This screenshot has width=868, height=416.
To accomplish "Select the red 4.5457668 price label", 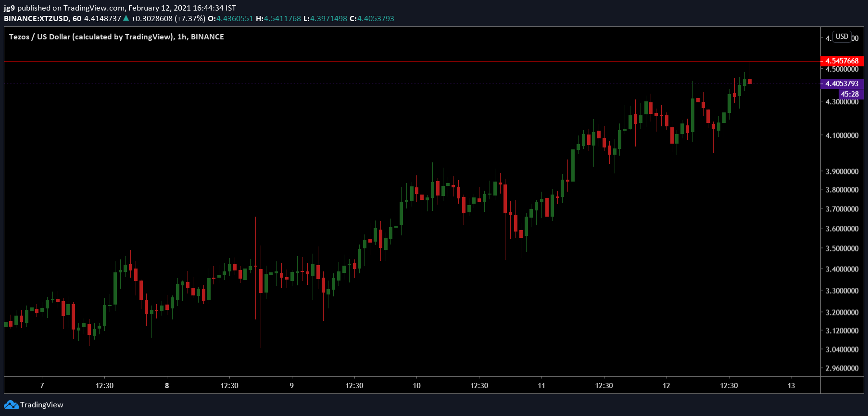I will [842, 61].
